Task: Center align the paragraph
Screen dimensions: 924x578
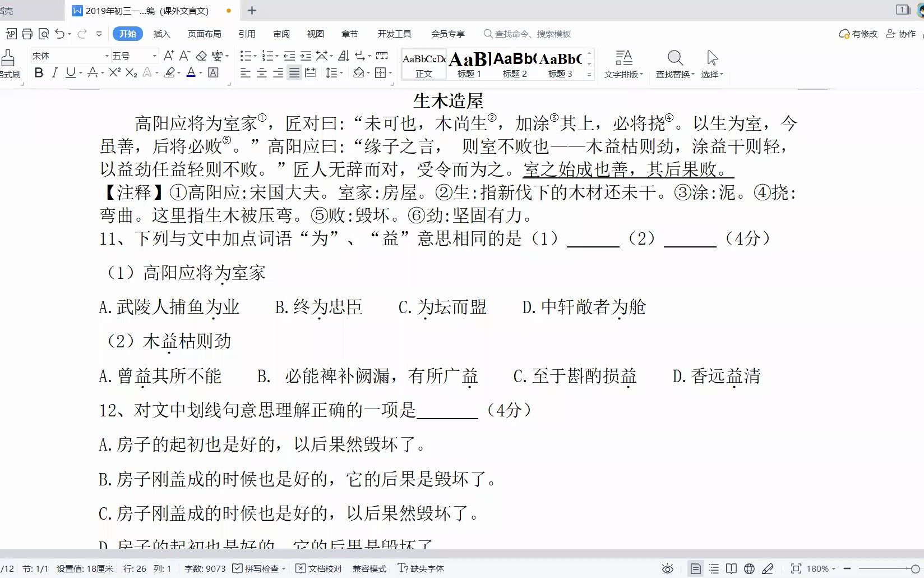Action: point(261,73)
